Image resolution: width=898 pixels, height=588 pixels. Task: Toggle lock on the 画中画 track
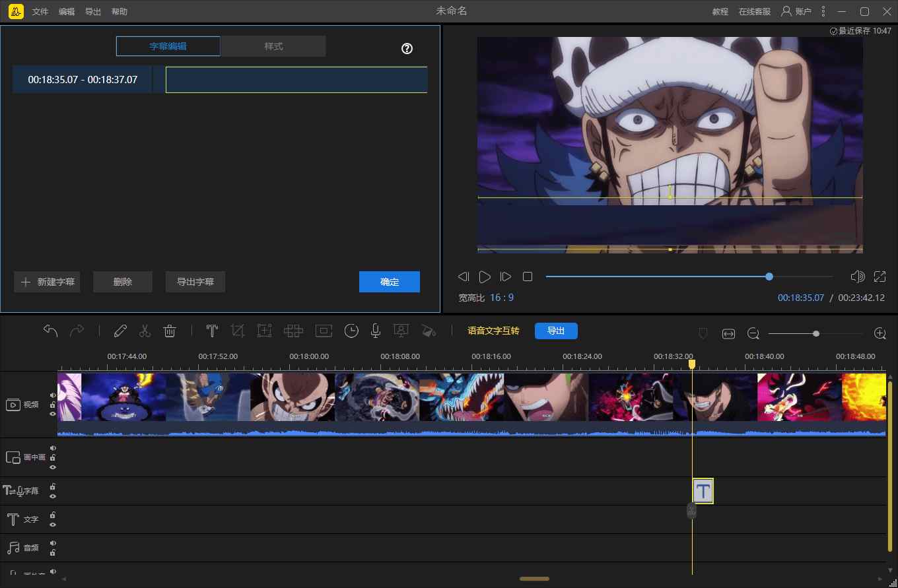click(53, 457)
